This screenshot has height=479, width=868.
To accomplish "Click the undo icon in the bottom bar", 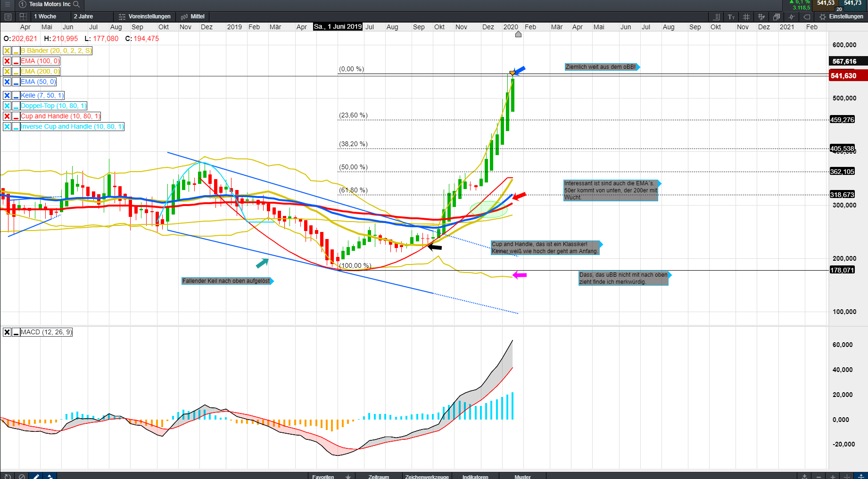I will click(8, 476).
